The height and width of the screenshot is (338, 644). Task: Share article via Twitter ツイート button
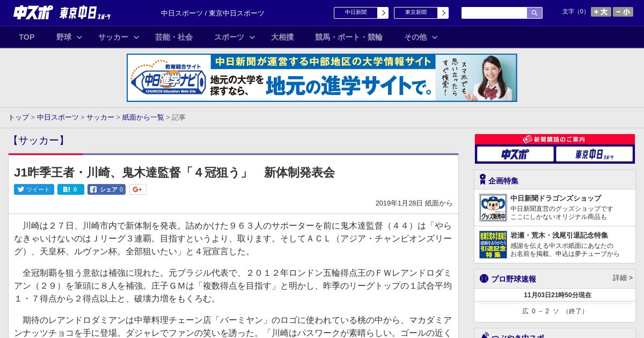click(34, 189)
